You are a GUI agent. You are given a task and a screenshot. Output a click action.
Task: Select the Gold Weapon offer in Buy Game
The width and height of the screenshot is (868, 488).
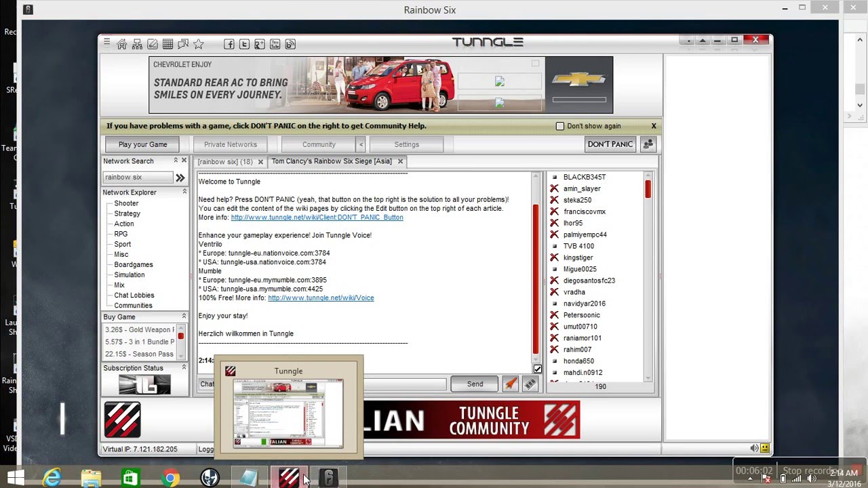click(x=140, y=329)
